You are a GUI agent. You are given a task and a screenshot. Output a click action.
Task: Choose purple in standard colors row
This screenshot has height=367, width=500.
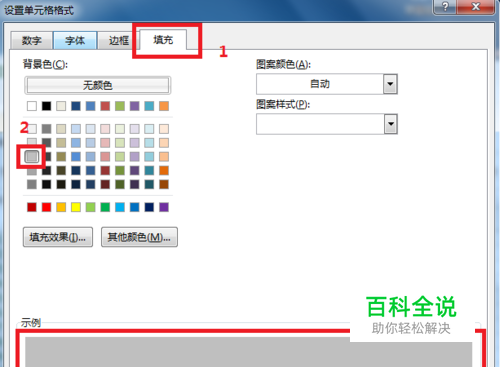pos(164,207)
